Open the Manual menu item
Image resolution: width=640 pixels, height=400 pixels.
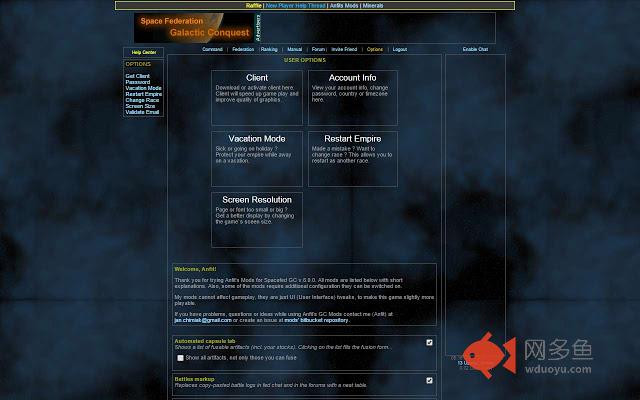click(294, 49)
